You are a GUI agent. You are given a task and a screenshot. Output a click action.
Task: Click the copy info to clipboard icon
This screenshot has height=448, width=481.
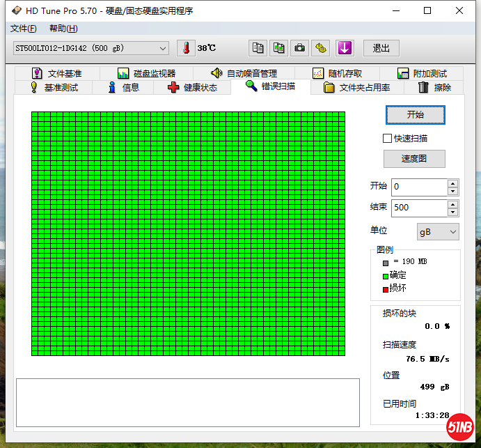pos(258,48)
